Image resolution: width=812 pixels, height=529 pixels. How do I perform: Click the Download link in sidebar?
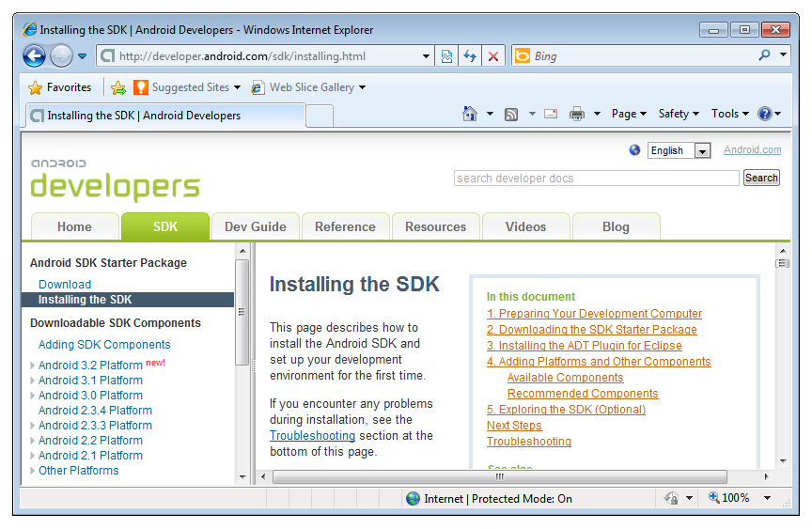pyautogui.click(x=65, y=284)
